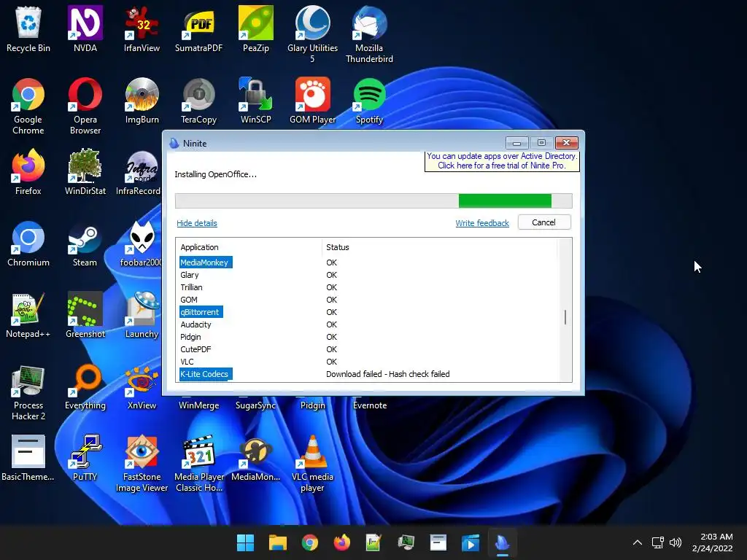The height and width of the screenshot is (560, 747).
Task: Launch the NVDA screen reader shortcut
Action: point(85,29)
